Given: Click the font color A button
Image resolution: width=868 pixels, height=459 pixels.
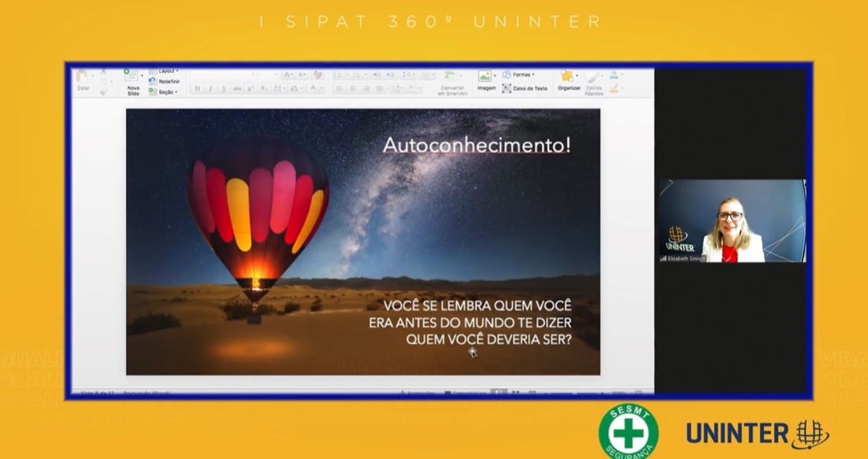Looking at the screenshot, I should pyautogui.click(x=314, y=89).
